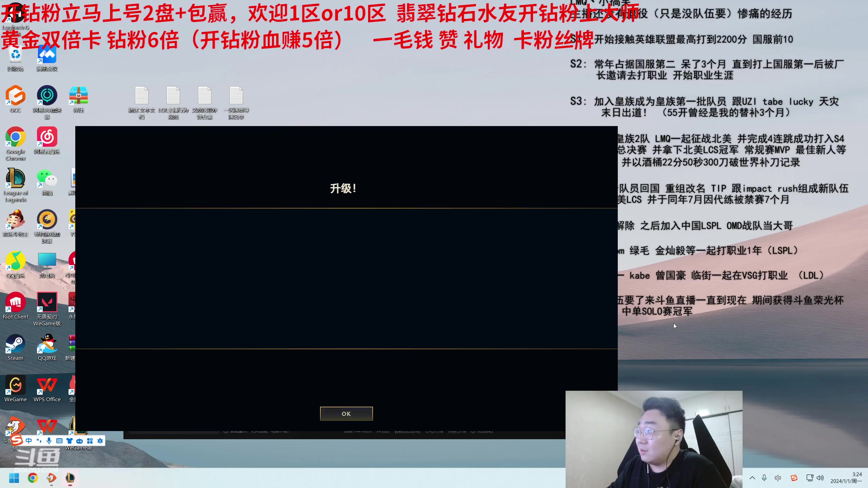The height and width of the screenshot is (488, 868).
Task: Select the WeGame desktop shortcut
Action: [x=16, y=388]
